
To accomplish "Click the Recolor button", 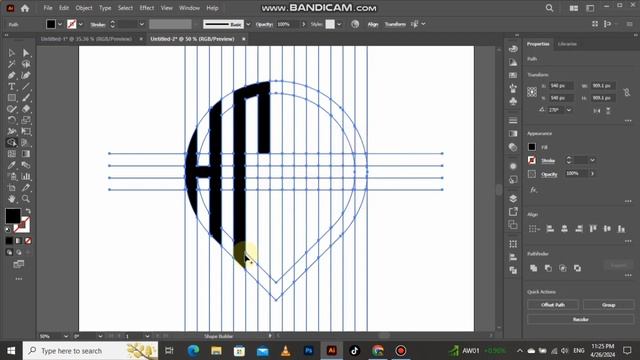I will point(580,319).
